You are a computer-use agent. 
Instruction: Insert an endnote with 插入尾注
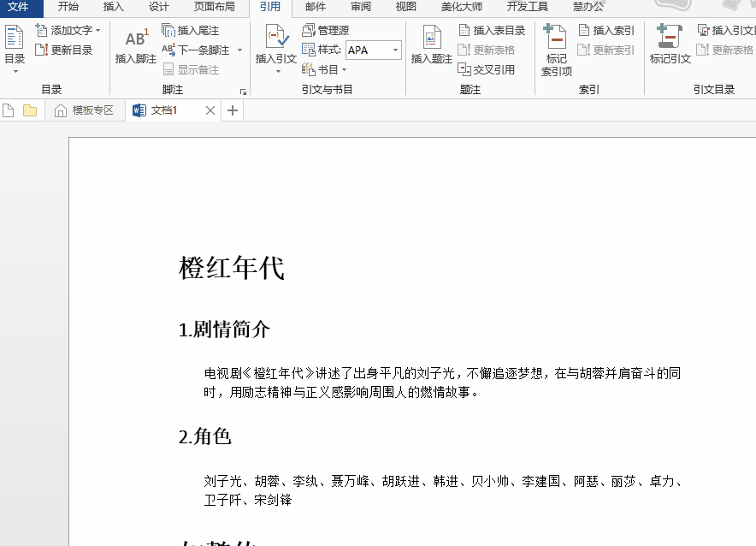click(191, 31)
